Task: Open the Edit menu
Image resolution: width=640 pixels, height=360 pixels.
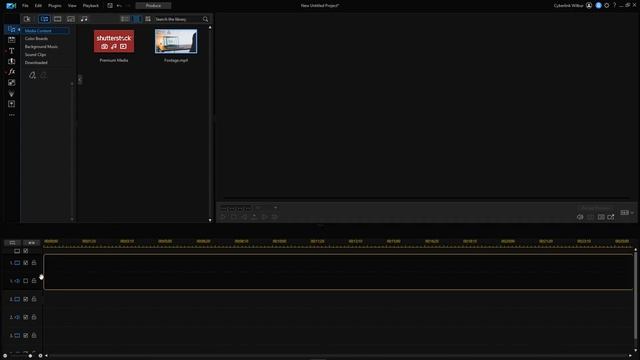Action: (x=38, y=6)
